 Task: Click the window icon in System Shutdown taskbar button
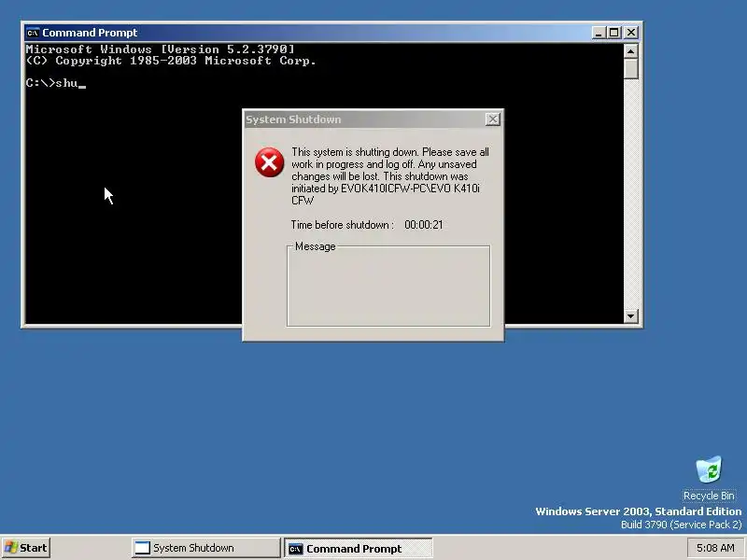point(142,548)
